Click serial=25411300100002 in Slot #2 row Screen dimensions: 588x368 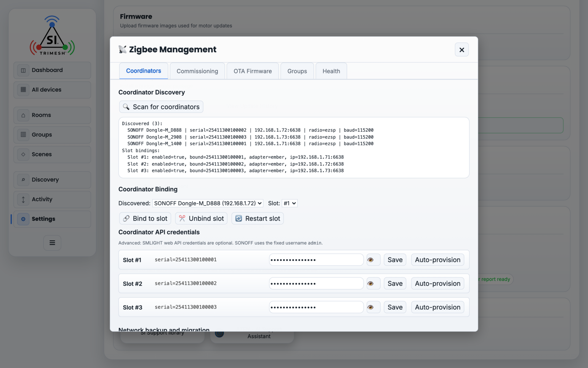pos(186,283)
